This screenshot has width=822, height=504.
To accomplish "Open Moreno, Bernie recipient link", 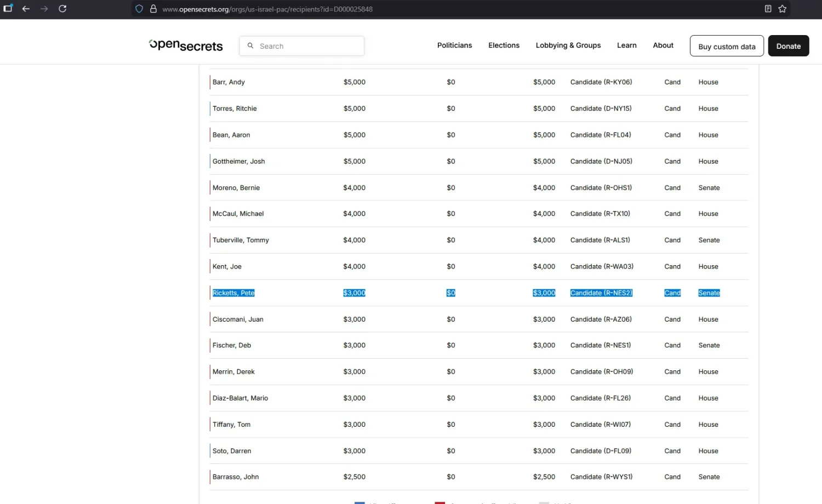I will tap(236, 187).
